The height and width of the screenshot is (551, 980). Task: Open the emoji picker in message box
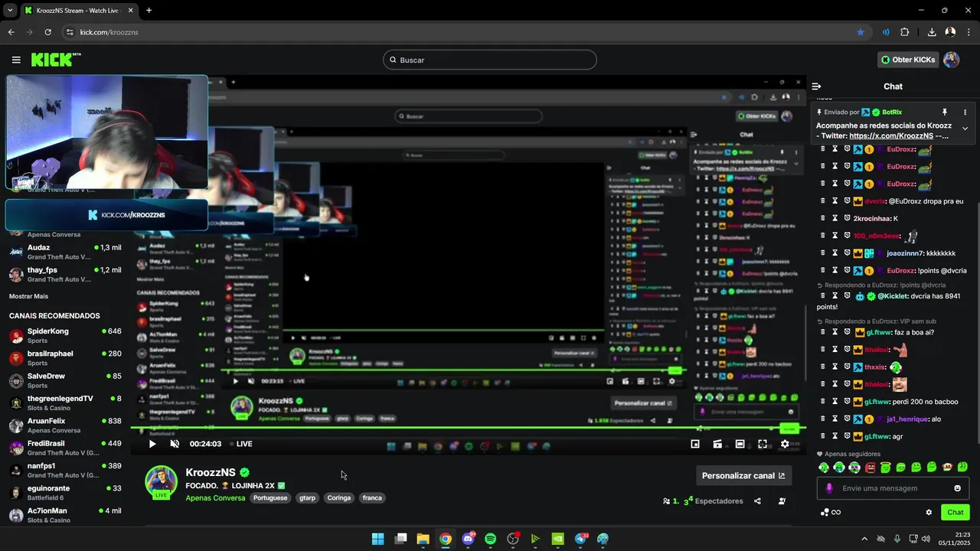point(957,488)
